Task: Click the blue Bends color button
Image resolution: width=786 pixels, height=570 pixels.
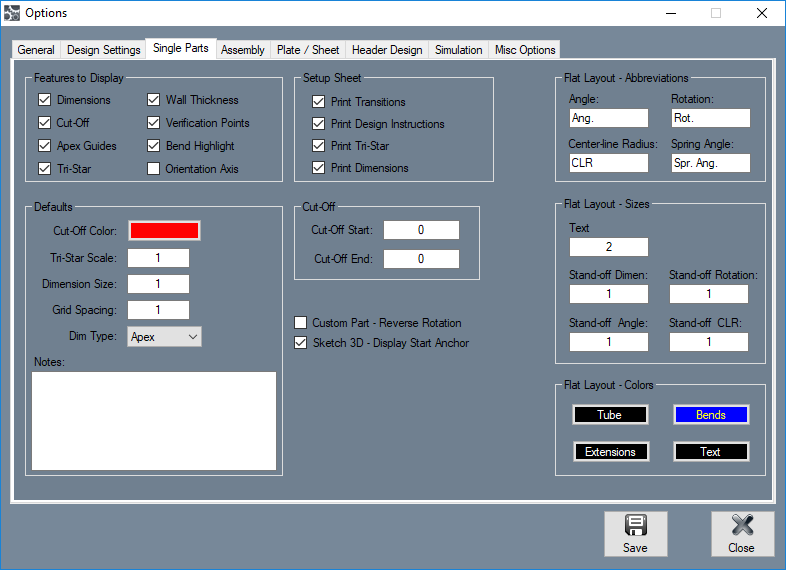Action: [710, 415]
